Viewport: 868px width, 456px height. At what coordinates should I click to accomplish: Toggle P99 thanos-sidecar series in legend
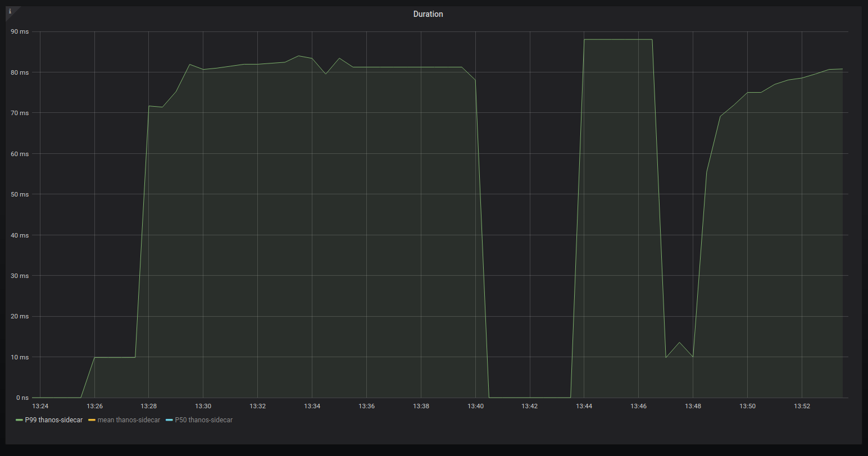pos(54,420)
